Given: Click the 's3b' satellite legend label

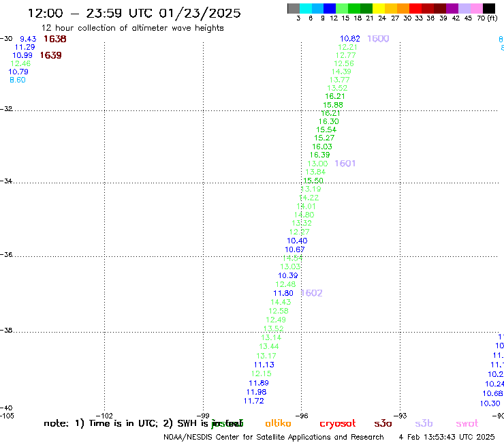Looking at the screenshot, I should (x=424, y=423).
